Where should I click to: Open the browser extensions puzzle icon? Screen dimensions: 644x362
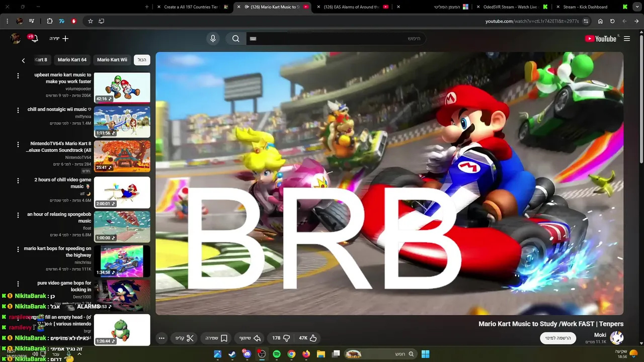[x=50, y=21]
